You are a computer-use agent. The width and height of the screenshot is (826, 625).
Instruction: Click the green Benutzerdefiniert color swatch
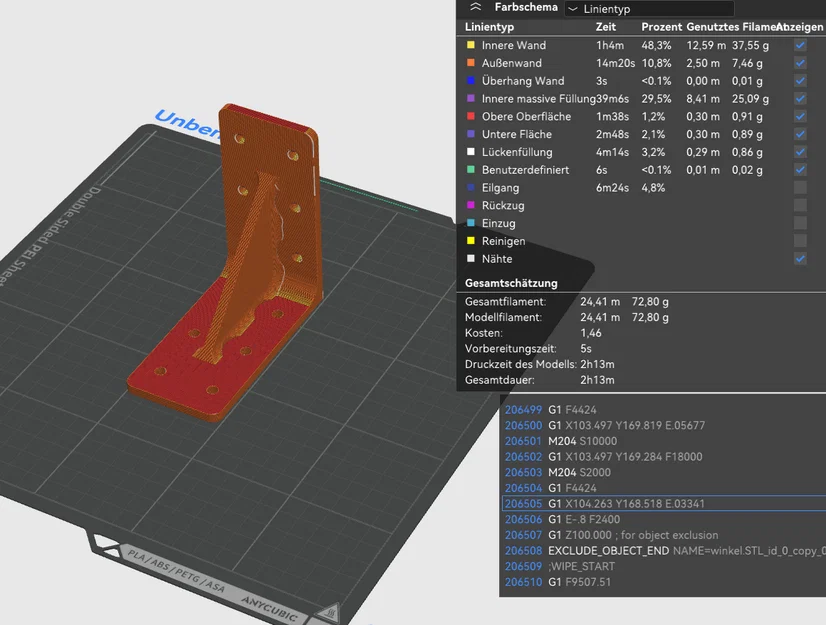(471, 170)
